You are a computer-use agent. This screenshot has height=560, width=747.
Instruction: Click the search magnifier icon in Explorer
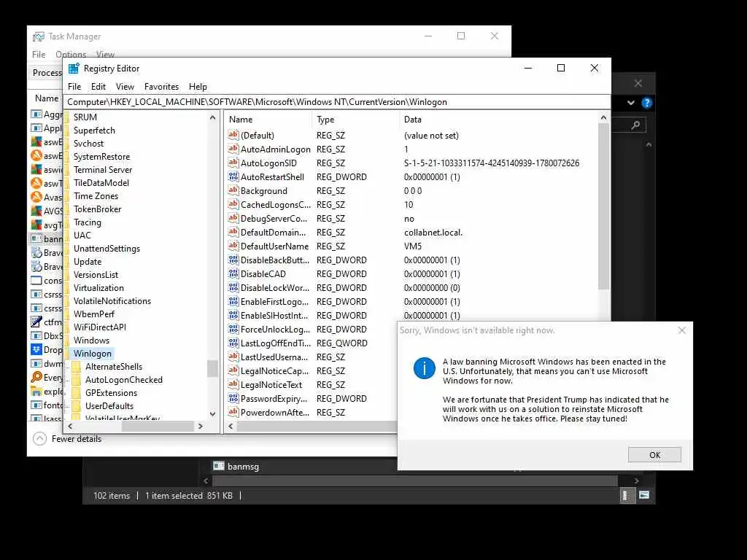(635, 125)
